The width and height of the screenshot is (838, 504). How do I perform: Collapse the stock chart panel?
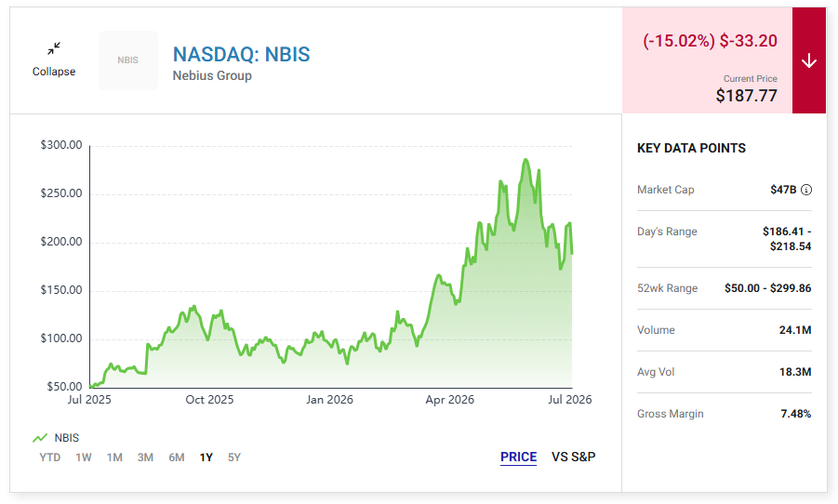53,60
